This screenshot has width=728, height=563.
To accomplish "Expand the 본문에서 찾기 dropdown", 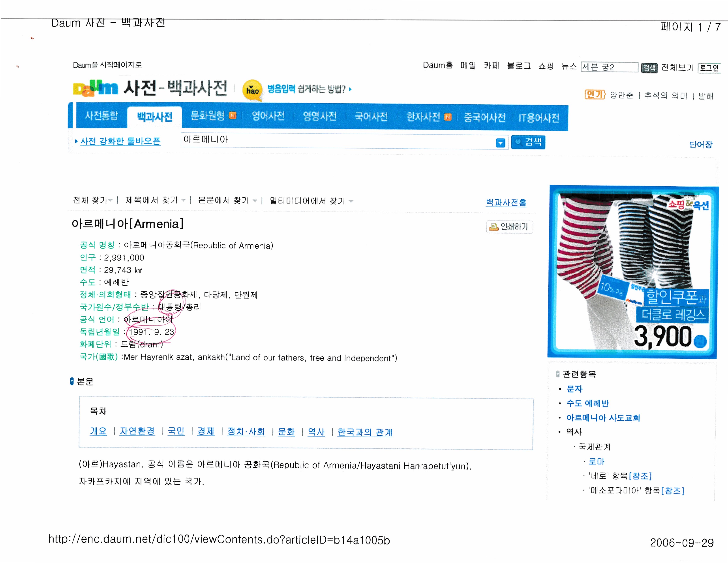I will [255, 200].
